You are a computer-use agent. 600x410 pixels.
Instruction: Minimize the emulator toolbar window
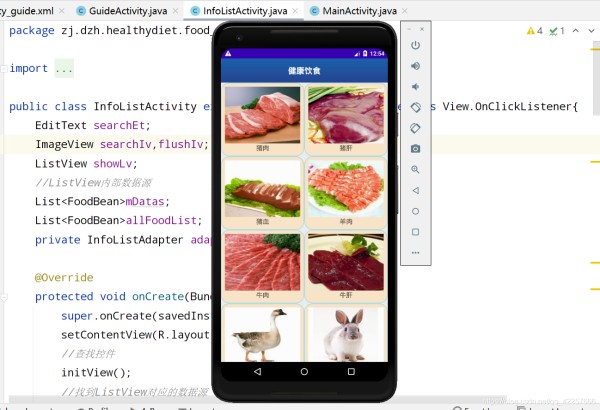(x=409, y=29)
